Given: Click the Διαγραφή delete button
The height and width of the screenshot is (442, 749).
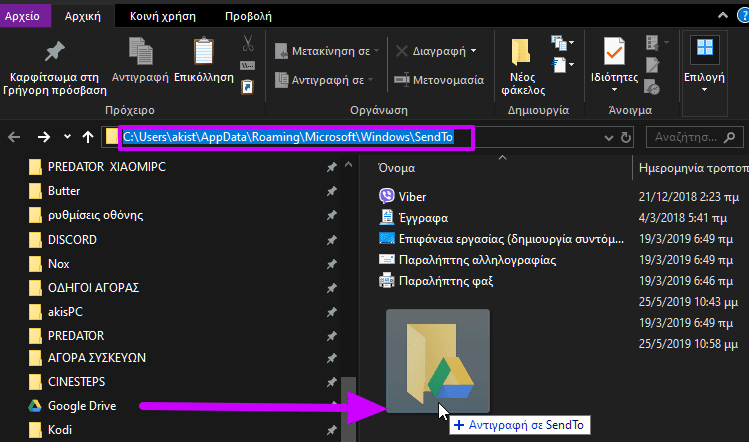Looking at the screenshot, I should (x=431, y=51).
